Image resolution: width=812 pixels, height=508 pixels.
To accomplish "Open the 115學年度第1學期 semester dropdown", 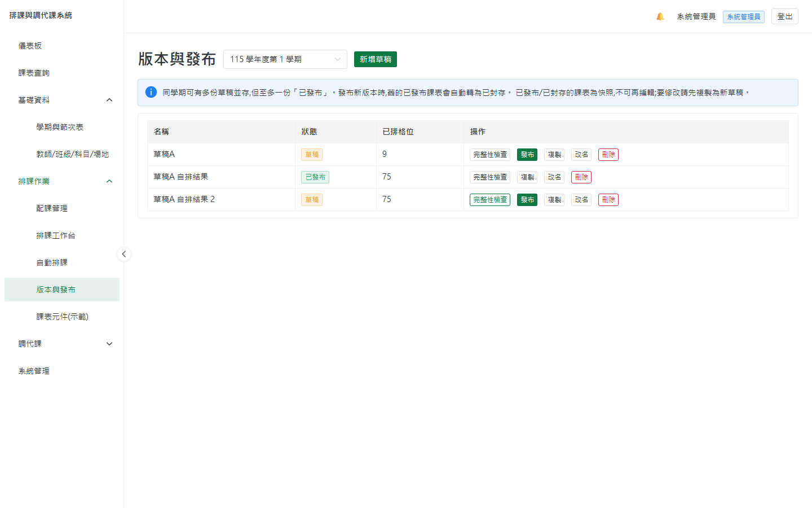I will coord(285,59).
